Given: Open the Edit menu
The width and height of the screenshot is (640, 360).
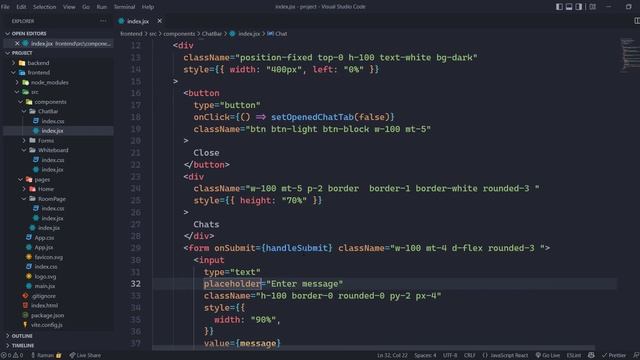Looking at the screenshot, I should click(x=21, y=7).
